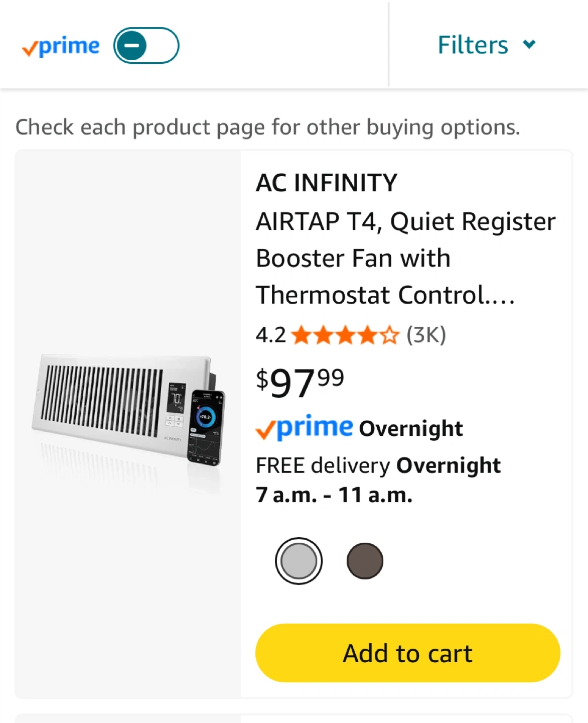Select the silver color swatch

299,561
